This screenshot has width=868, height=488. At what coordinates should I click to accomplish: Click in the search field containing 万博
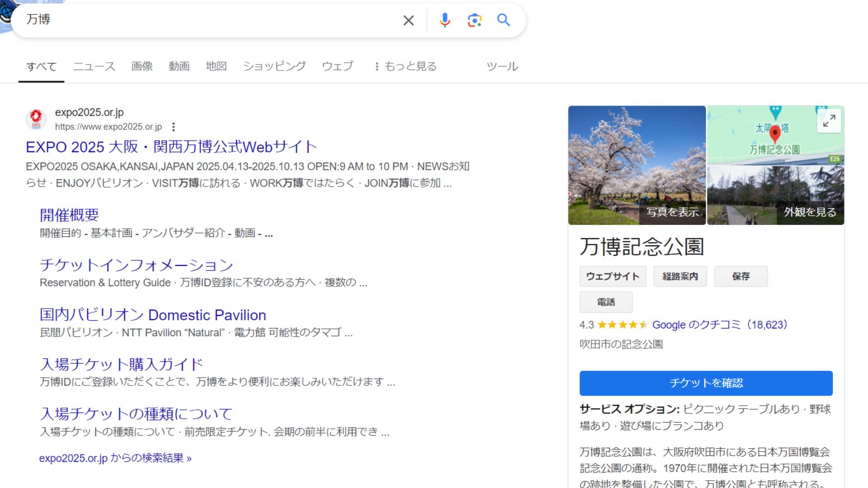[208, 20]
